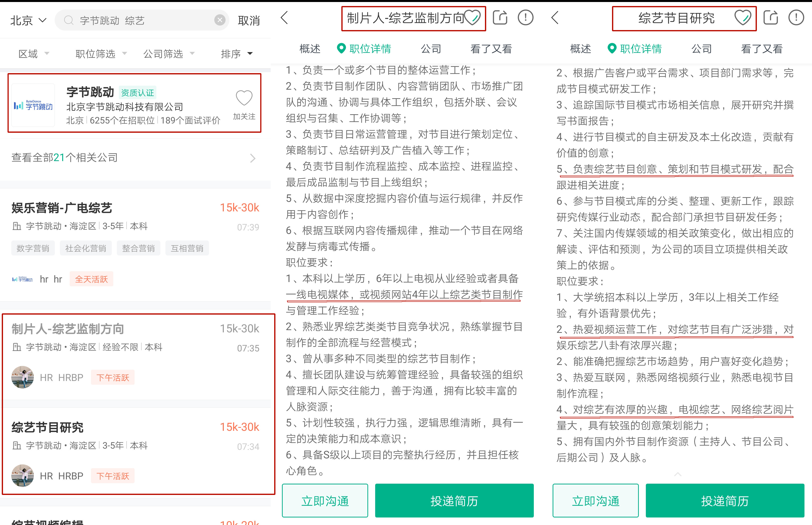Switch to 概述 tab on 综艺节目研究 page
This screenshot has width=812, height=525.
coord(580,49)
